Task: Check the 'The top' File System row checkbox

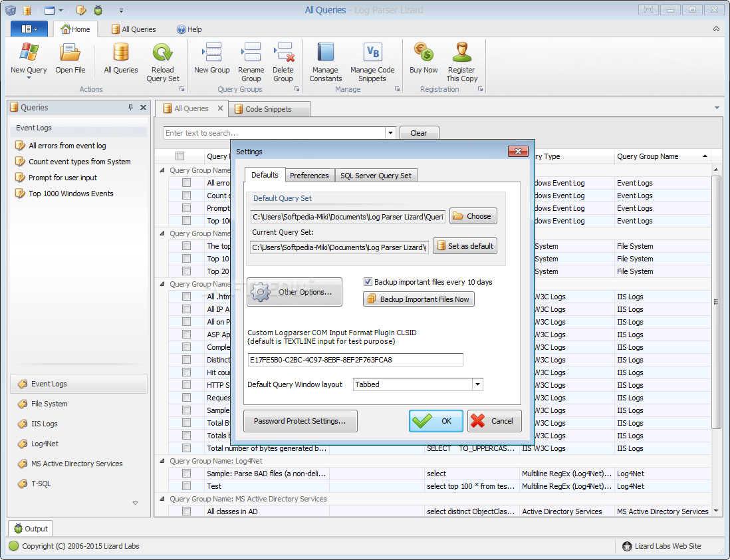Action: tap(187, 246)
